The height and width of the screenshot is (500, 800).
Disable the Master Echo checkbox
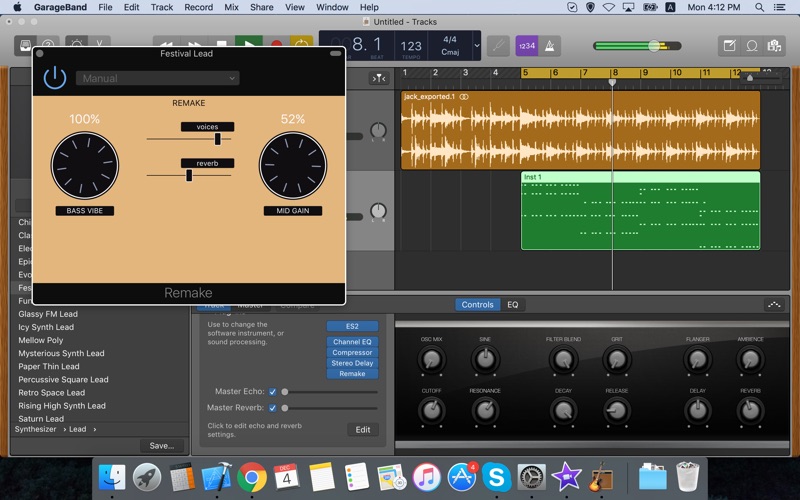(272, 392)
